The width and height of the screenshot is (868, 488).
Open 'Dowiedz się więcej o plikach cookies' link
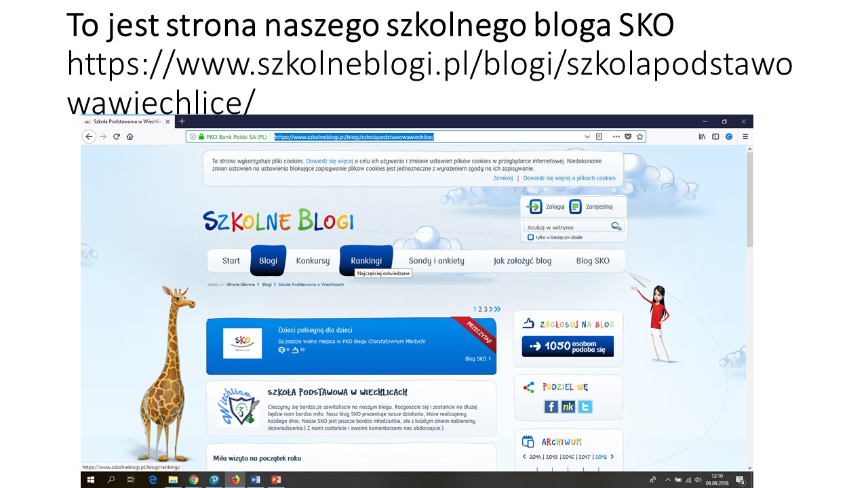[x=570, y=178]
